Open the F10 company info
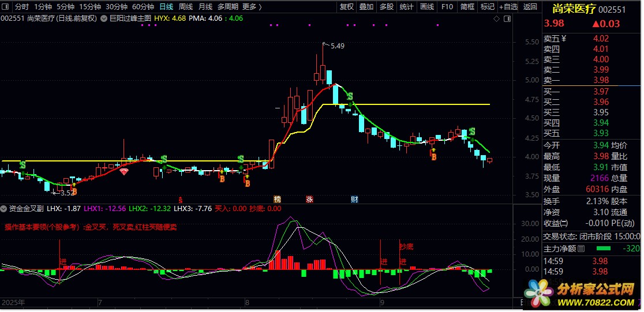The width and height of the screenshot is (644, 312). click(x=447, y=6)
